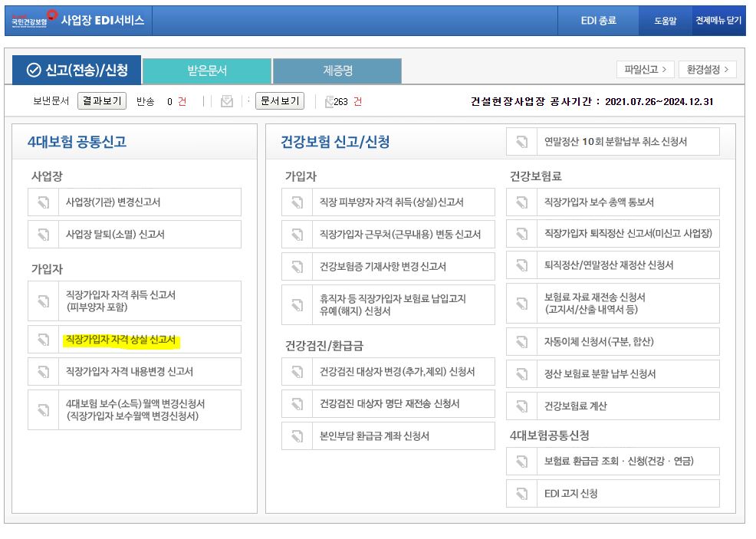Click document icon beside 직장가입자 퇴직정산 신고서
The image size is (756, 539).
(x=521, y=234)
